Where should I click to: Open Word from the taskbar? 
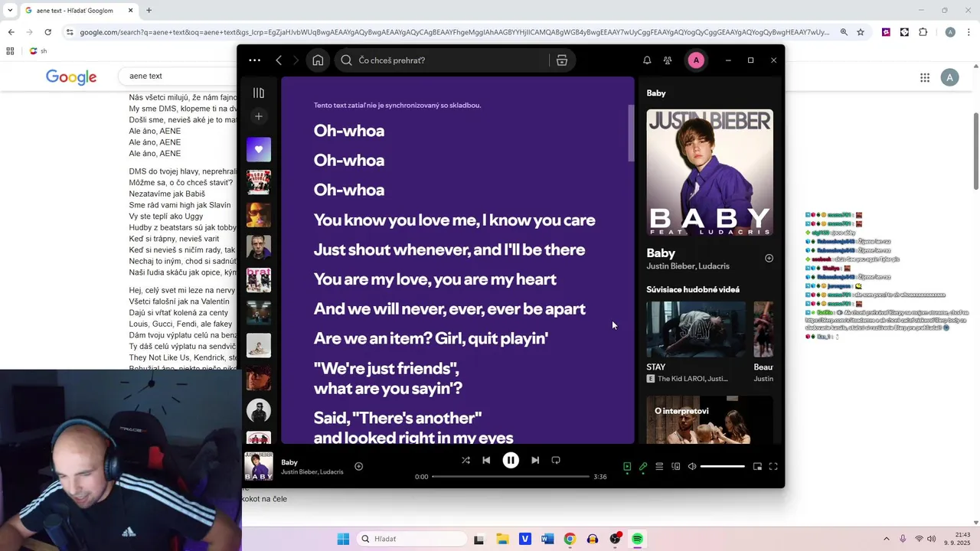point(547,539)
